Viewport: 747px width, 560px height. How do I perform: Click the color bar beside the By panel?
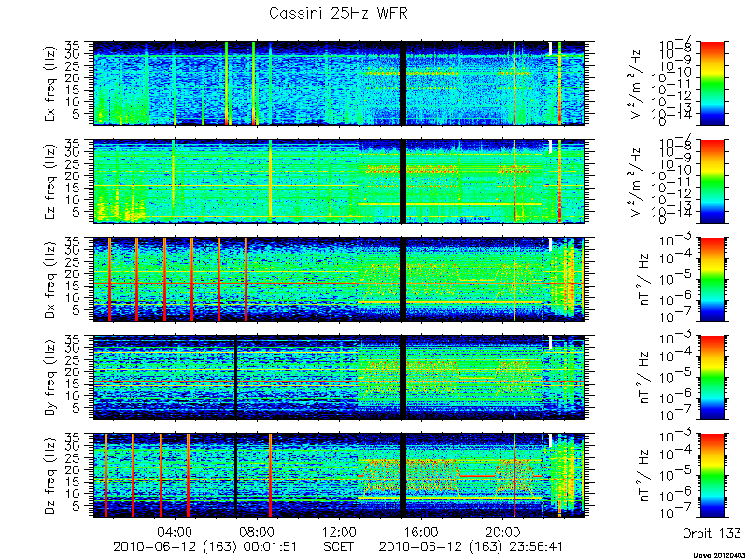click(x=712, y=378)
